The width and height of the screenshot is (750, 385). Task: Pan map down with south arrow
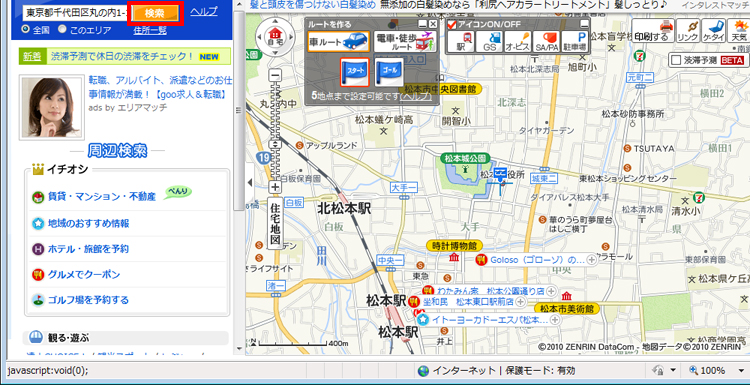click(275, 53)
